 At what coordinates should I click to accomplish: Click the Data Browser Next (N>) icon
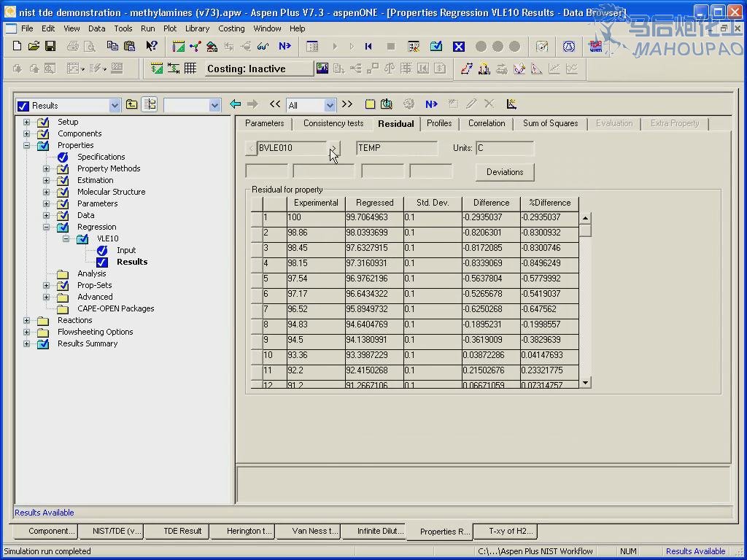[x=432, y=104]
